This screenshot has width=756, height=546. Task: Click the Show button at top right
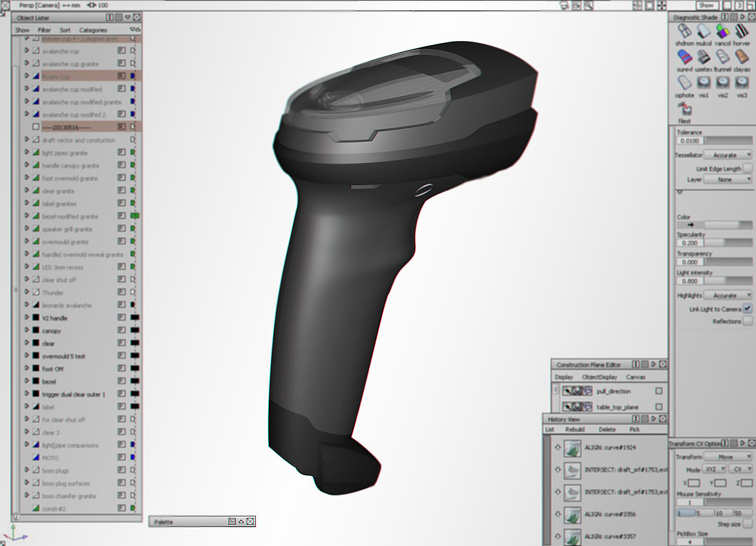[x=706, y=5]
